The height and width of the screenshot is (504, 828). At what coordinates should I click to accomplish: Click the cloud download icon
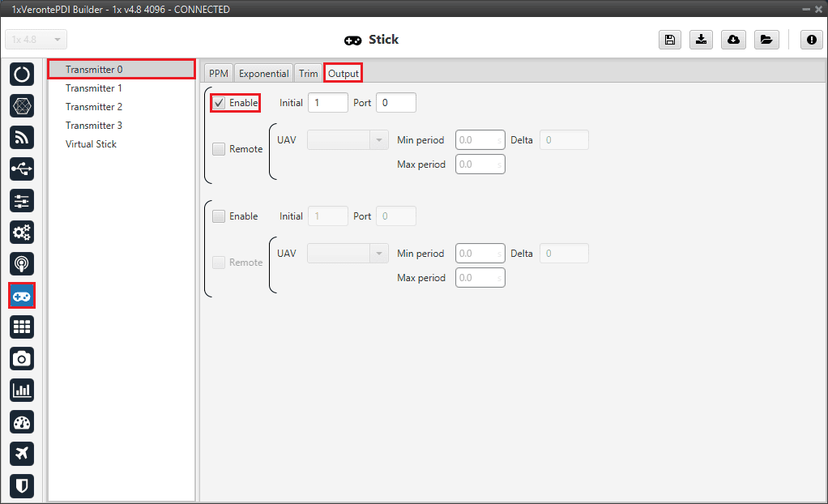pos(733,40)
